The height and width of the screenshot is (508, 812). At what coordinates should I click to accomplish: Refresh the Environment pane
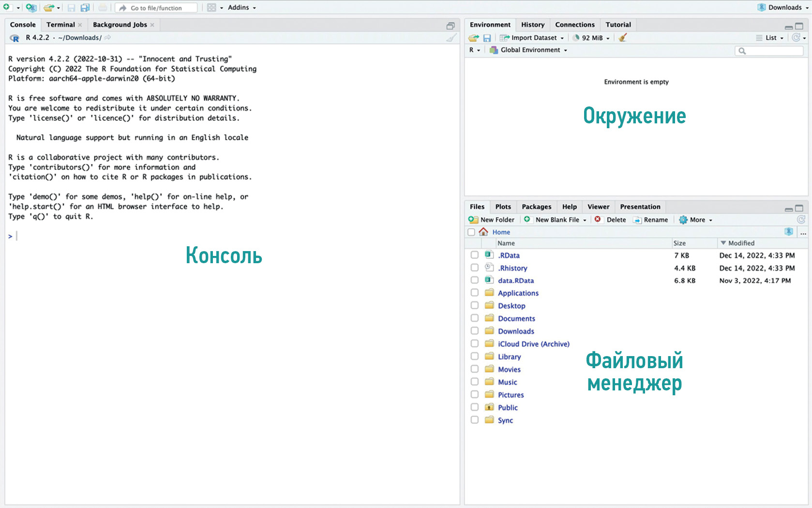coord(796,38)
